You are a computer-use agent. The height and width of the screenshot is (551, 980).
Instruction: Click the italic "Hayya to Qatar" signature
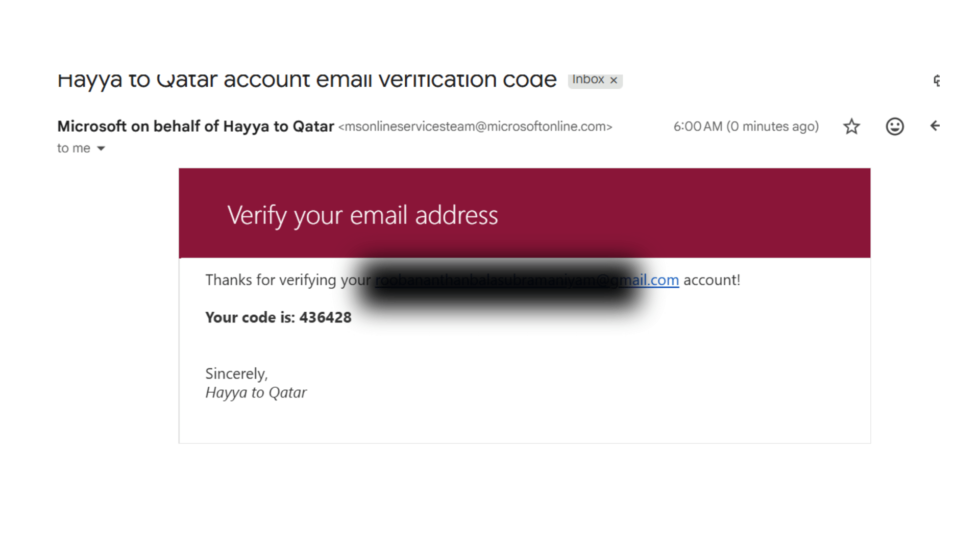(x=256, y=392)
